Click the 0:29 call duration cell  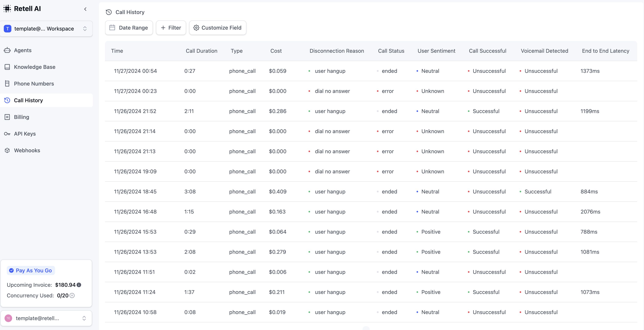click(190, 232)
